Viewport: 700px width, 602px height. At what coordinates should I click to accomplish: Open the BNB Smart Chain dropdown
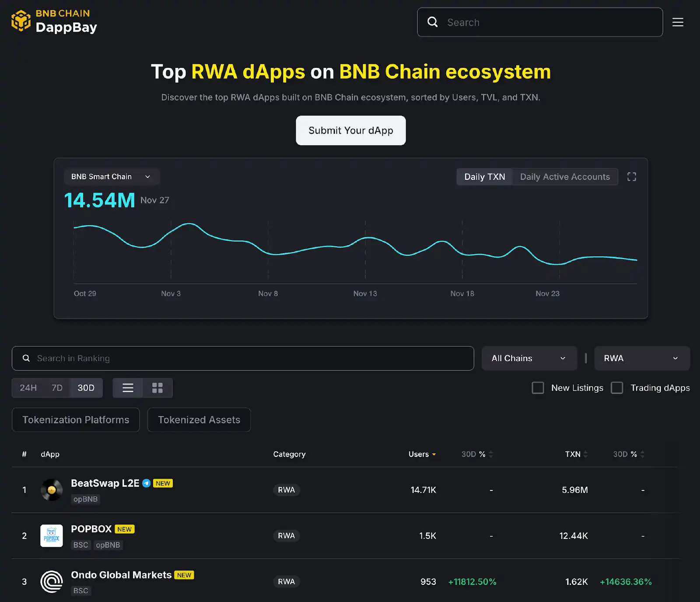click(x=111, y=176)
